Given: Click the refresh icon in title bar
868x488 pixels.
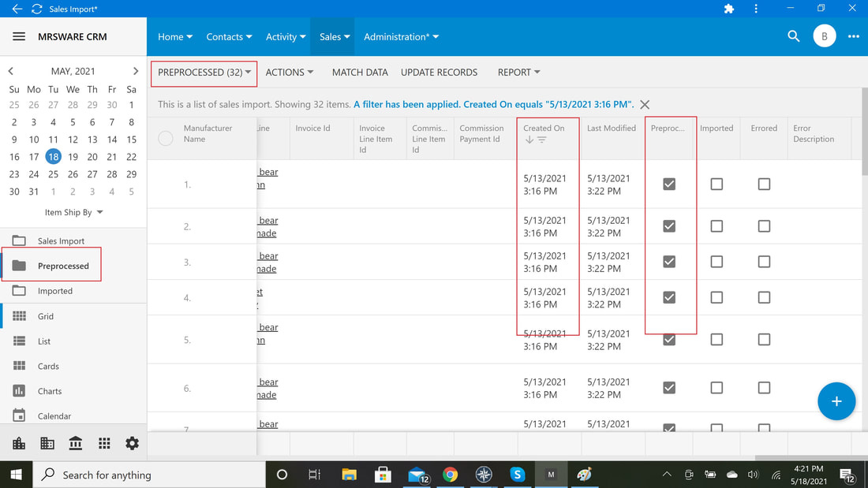Looking at the screenshot, I should (x=37, y=9).
